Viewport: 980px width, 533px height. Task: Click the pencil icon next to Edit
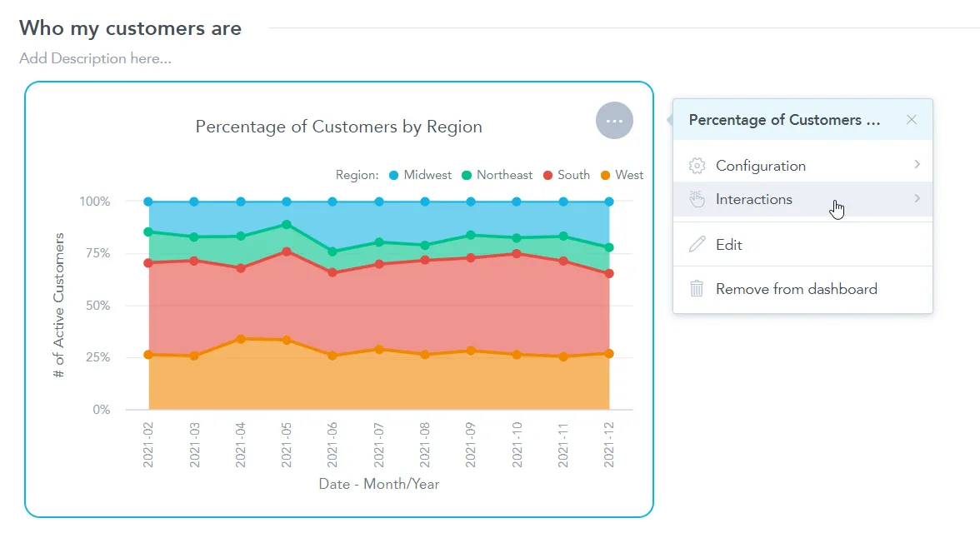click(697, 244)
